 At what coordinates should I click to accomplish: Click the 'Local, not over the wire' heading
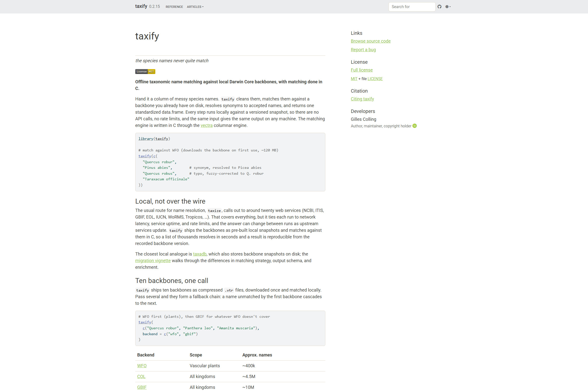coord(170,201)
